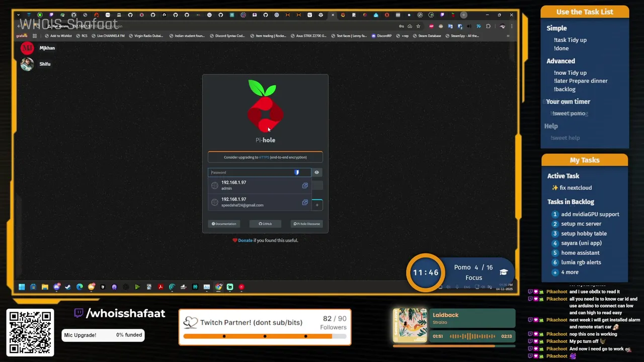The height and width of the screenshot is (362, 644).
Task: Open the Documentation button
Action: pos(224,224)
